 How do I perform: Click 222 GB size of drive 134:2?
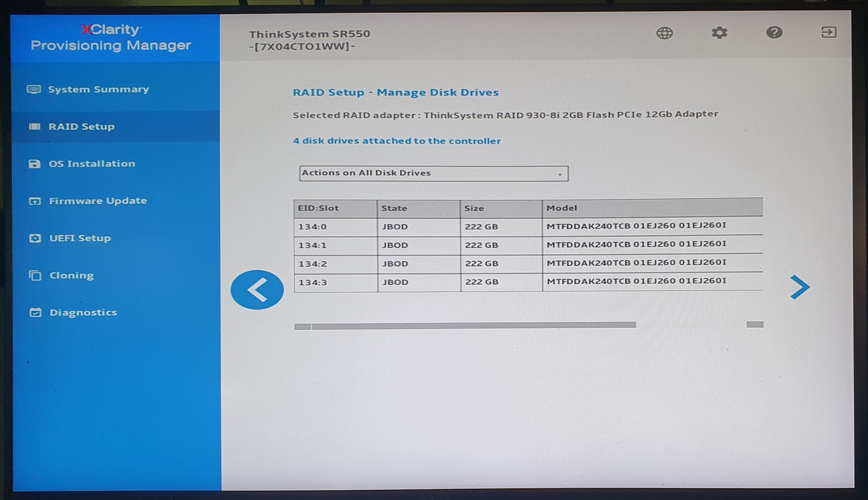point(482,264)
